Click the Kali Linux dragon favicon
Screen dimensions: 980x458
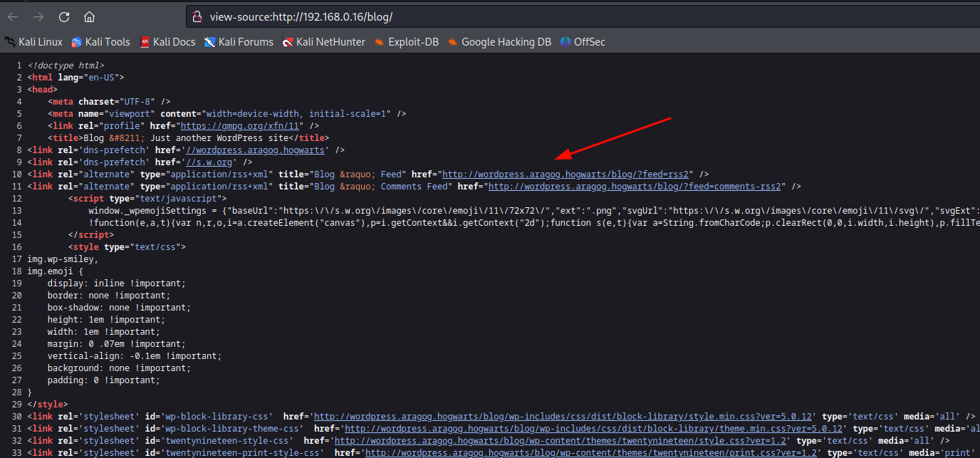10,42
